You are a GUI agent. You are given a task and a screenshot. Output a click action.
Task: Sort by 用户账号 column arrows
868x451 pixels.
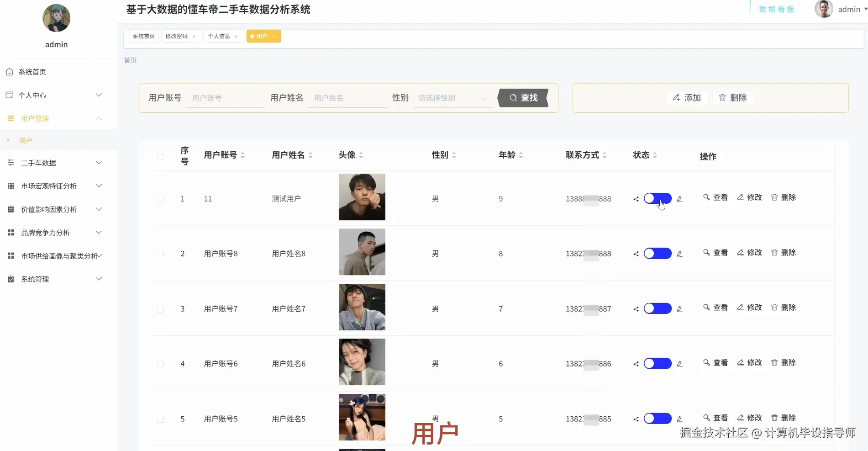[x=243, y=155]
